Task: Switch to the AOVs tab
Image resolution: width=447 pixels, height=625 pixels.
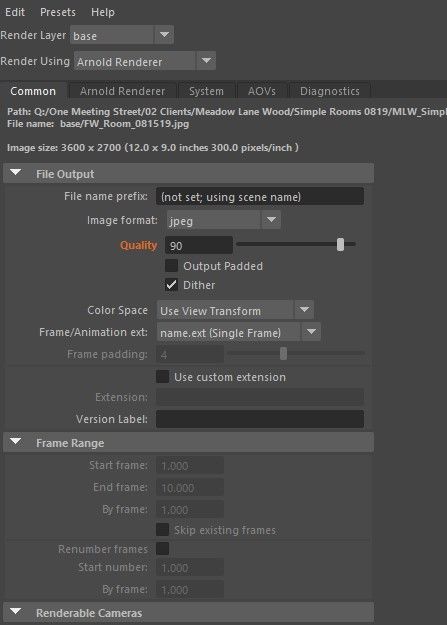Action: click(262, 91)
